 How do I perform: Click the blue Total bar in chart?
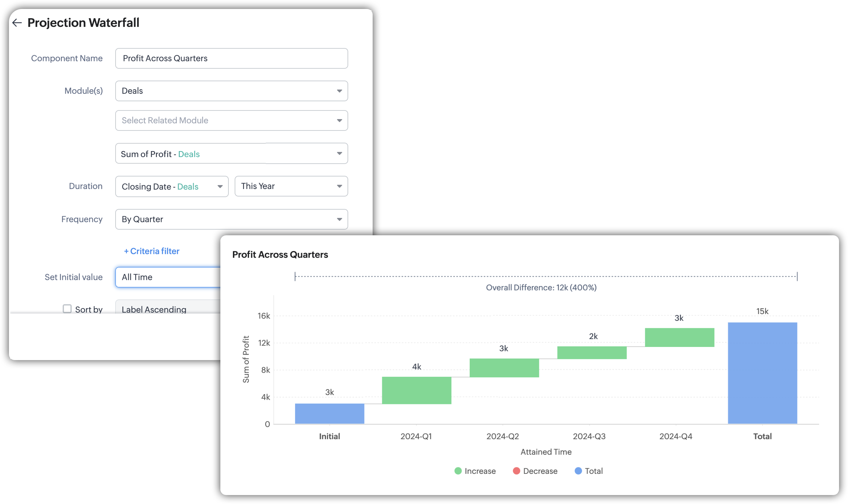pos(762,373)
